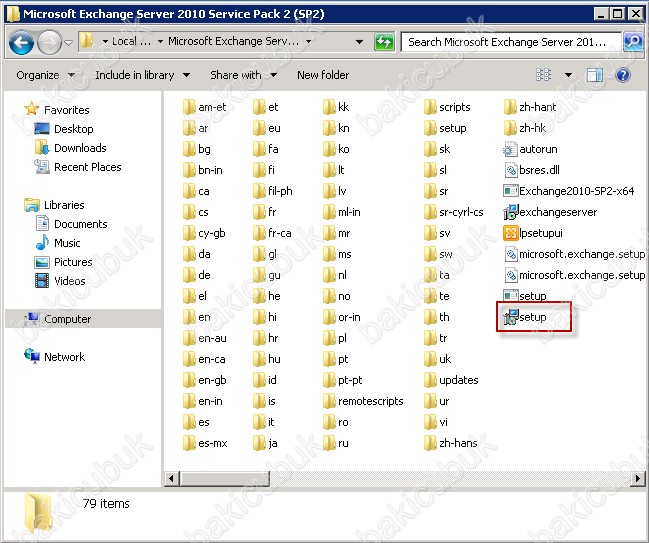
Task: Toggle the preview pane icon
Action: tap(594, 75)
